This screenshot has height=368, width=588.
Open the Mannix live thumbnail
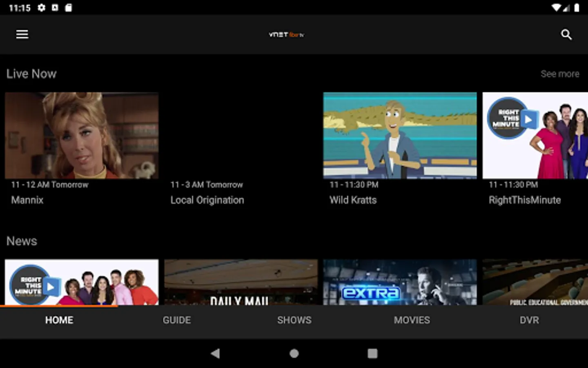(82, 135)
